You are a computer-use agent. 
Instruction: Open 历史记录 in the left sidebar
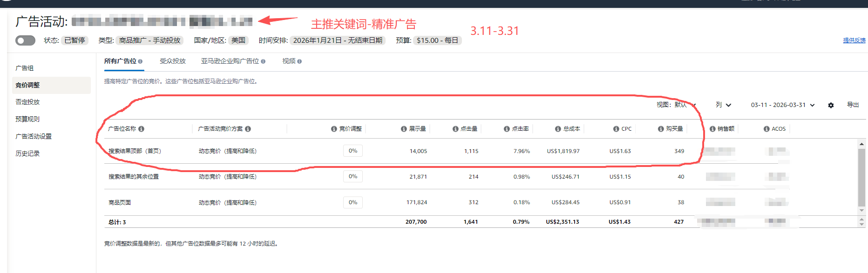coord(27,153)
